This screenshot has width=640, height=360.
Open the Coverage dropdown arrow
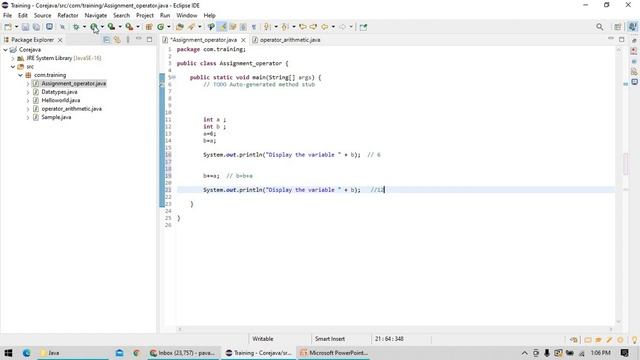120,27
